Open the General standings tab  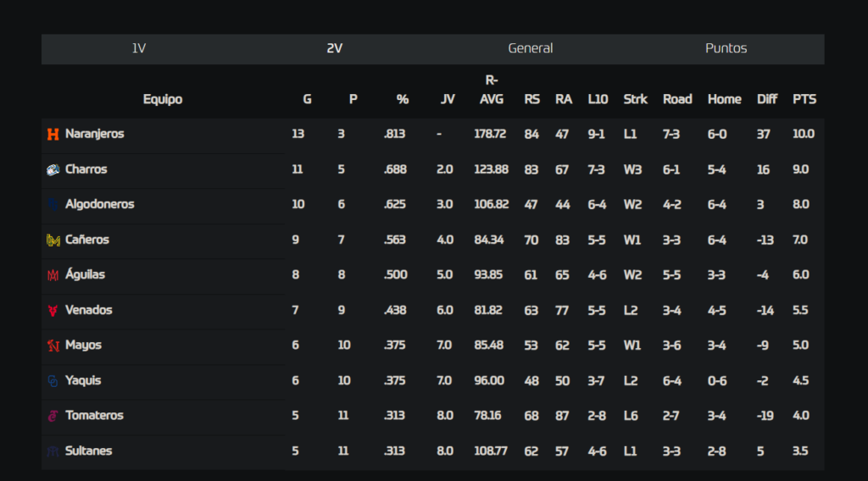531,48
